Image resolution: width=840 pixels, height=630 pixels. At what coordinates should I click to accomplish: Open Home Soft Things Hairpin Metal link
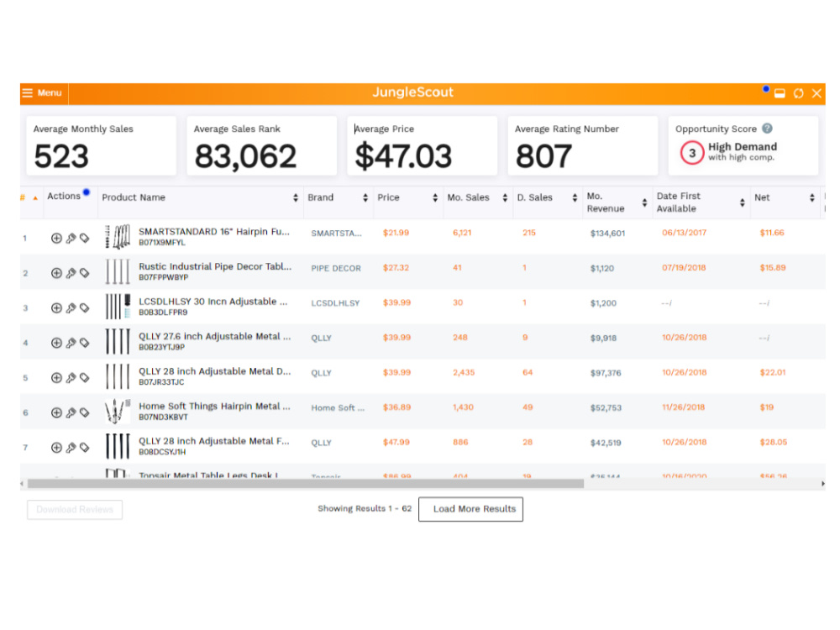tap(214, 406)
